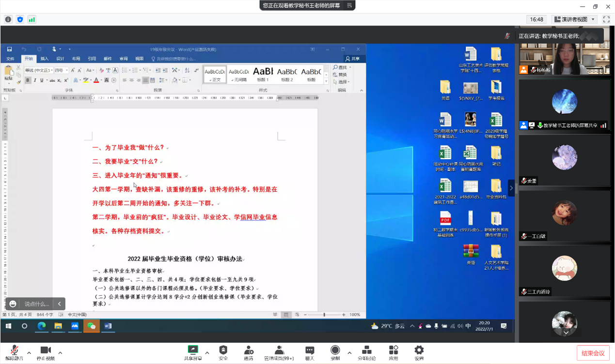615x364 pixels.
Task: Click the Invite (邀请) icon
Action: (249, 352)
